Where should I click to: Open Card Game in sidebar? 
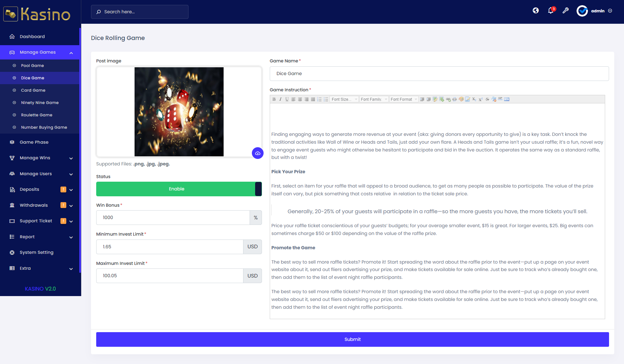coord(40,90)
